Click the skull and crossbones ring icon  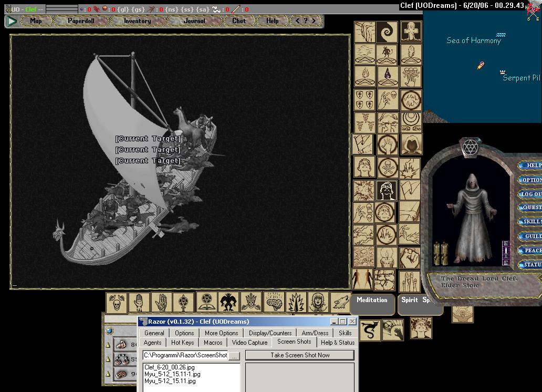[x=387, y=168]
